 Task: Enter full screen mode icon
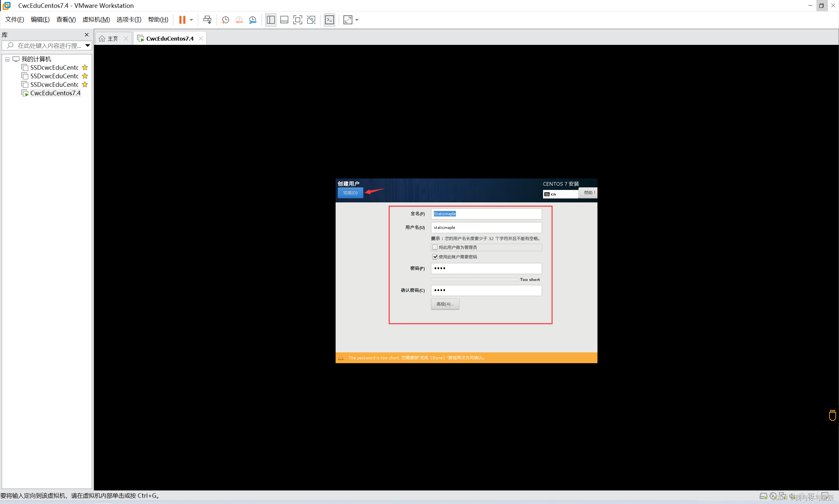coord(297,20)
